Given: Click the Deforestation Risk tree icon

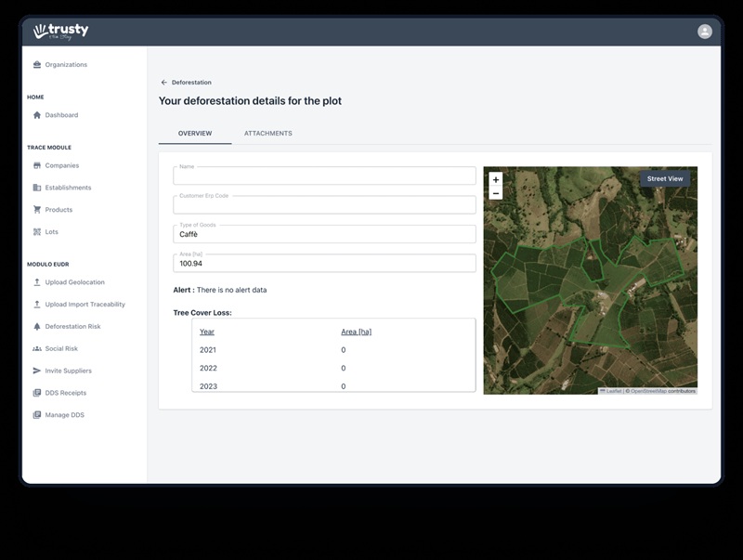Looking at the screenshot, I should pyautogui.click(x=37, y=327).
